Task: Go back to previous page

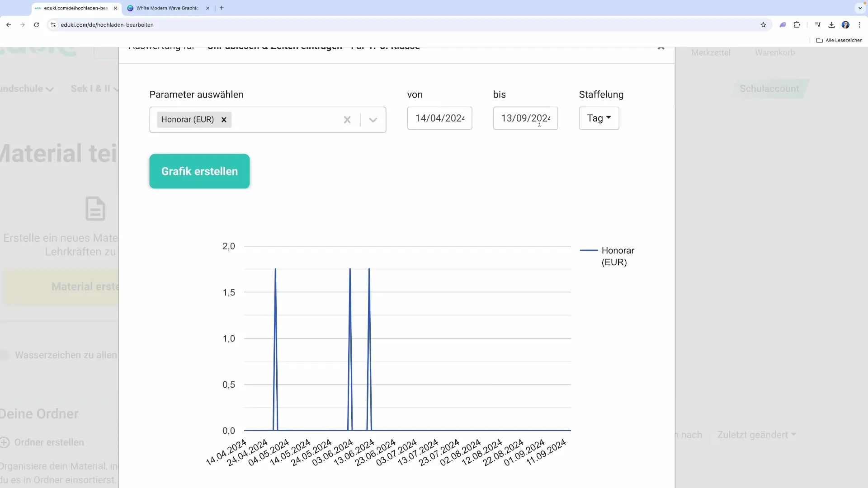Action: point(9,25)
